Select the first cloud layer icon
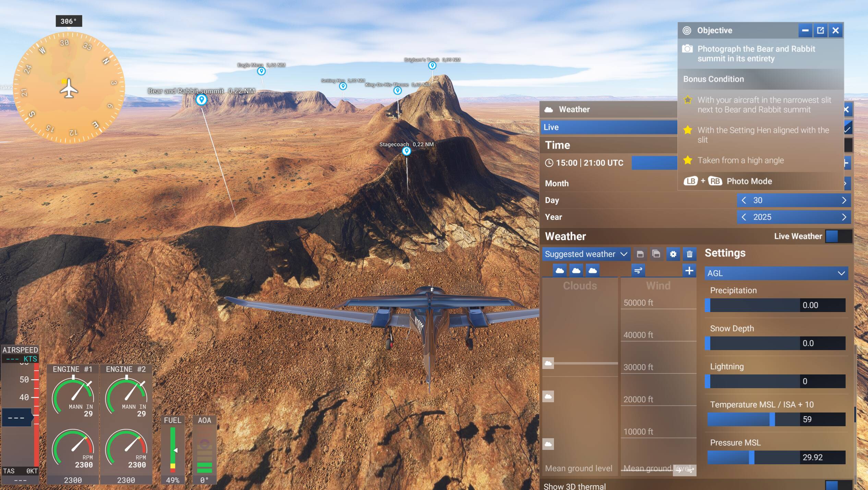 coord(559,271)
